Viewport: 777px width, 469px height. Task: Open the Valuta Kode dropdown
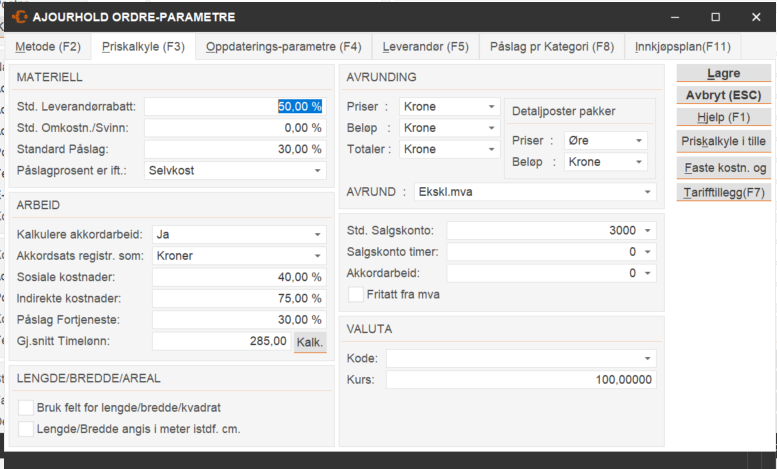(648, 358)
